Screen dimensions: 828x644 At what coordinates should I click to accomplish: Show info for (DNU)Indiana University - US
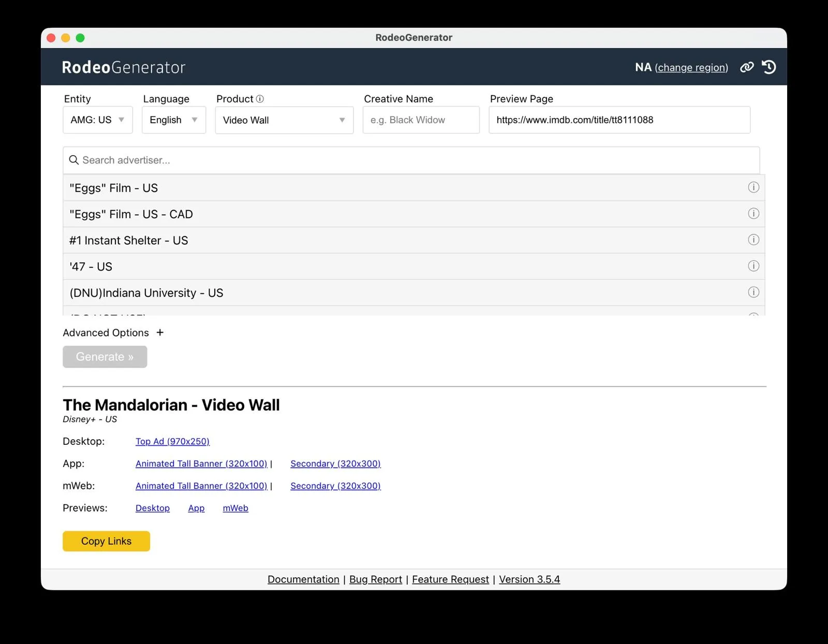tap(753, 292)
